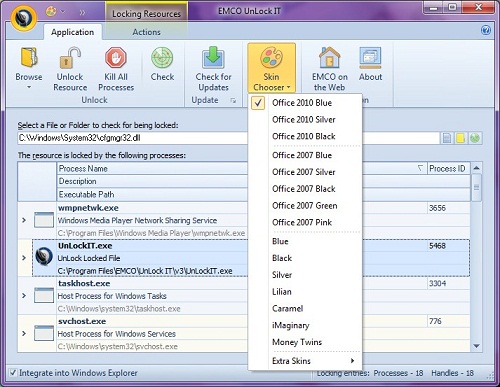This screenshot has width=500, height=387.
Task: Switch to the Application ribbon tab
Action: point(72,32)
